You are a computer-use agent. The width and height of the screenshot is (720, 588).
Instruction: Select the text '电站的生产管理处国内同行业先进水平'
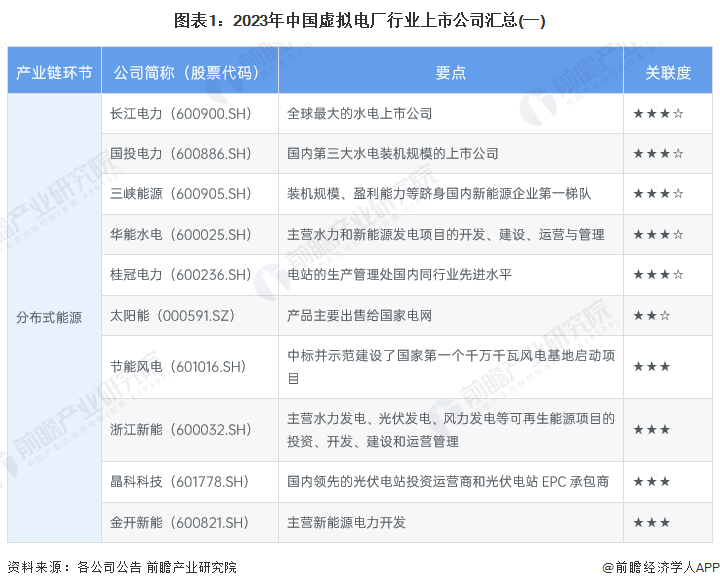click(x=399, y=274)
